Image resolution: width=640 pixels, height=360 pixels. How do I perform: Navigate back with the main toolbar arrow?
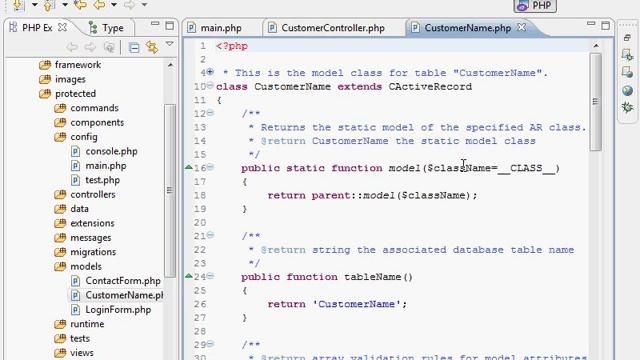pos(99,5)
